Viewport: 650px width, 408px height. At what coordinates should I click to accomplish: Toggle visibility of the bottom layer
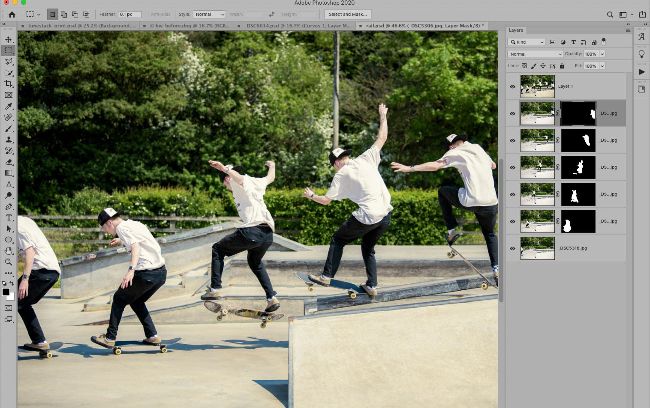512,248
